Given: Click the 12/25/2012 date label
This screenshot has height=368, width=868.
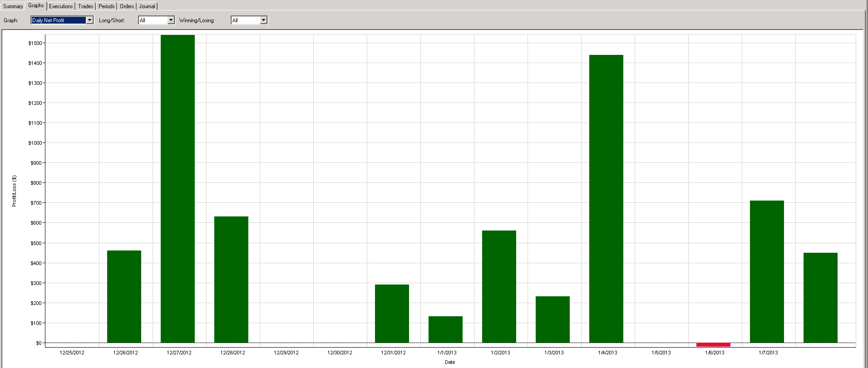Looking at the screenshot, I should click(72, 353).
